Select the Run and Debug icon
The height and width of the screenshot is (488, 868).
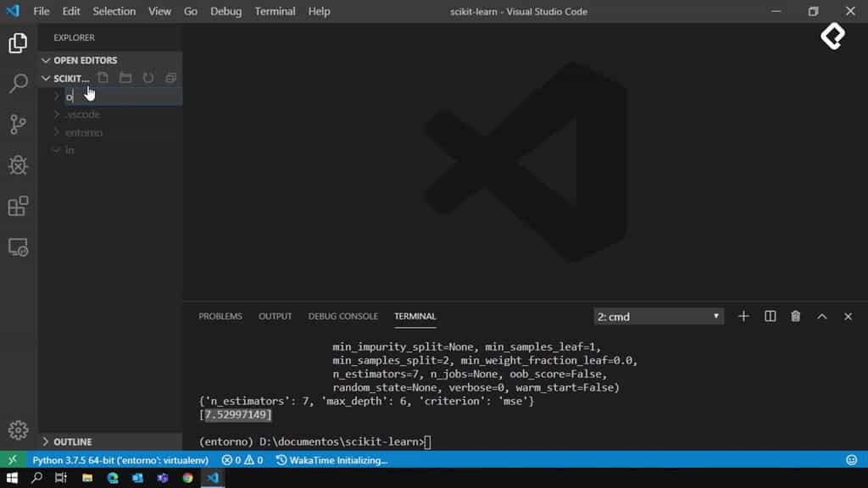17,165
